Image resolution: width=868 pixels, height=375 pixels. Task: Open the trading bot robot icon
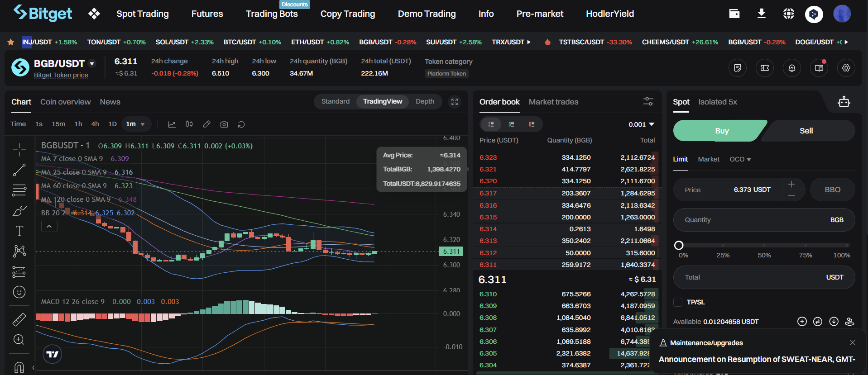pos(844,102)
